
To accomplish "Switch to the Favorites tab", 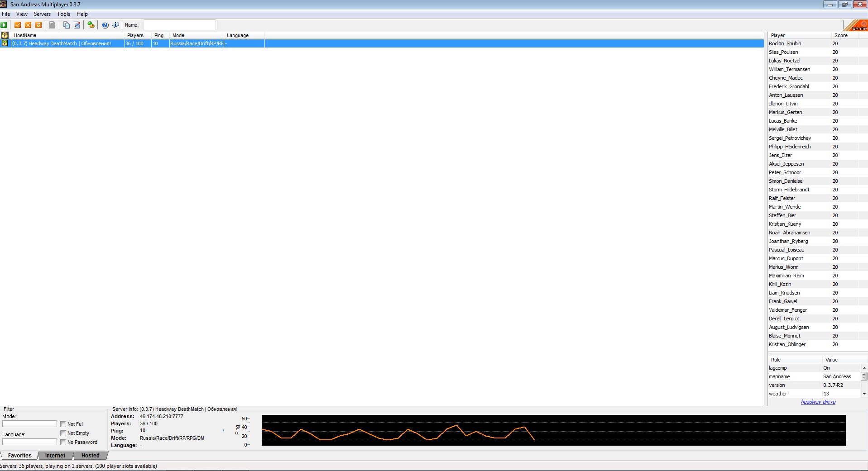I will click(19, 456).
